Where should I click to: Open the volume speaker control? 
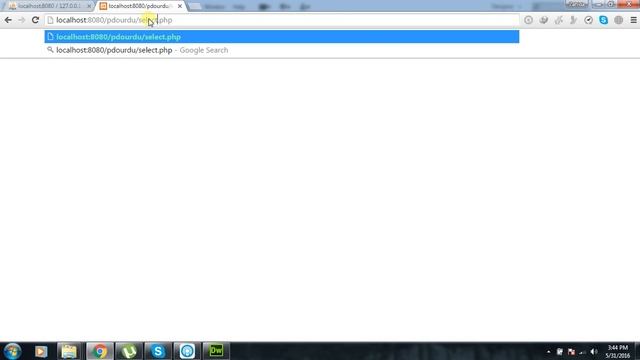(594, 352)
